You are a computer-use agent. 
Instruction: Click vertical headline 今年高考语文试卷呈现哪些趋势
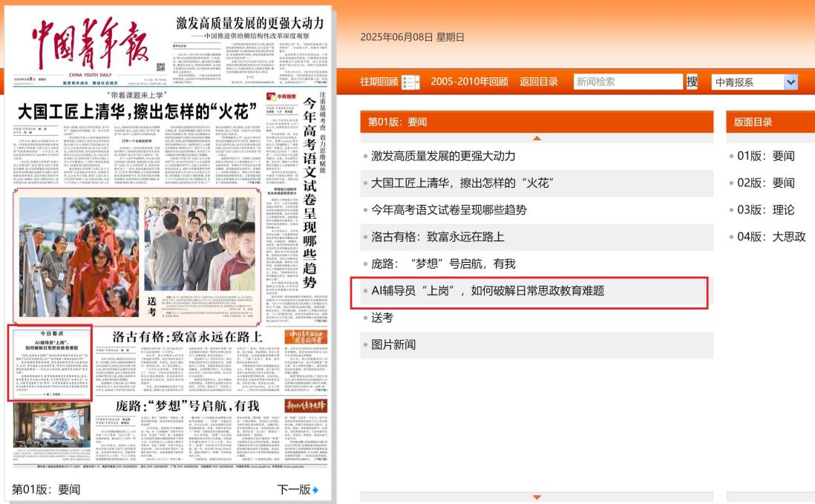(310, 193)
